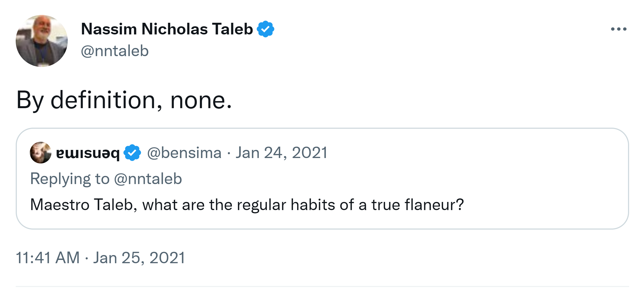Click the 'Replying to' label in the quoted tweet
Viewport: 644px width, 296px height.
tap(70, 179)
